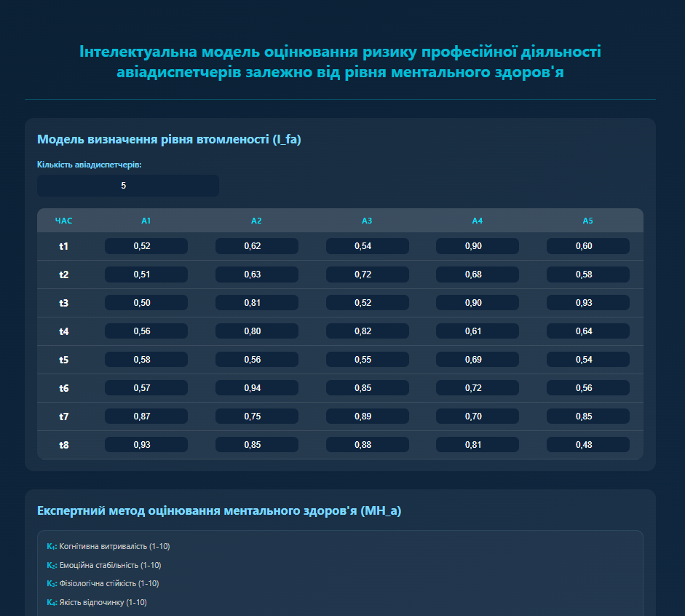Screen dimensions: 685x616
Task: Click the t1 row label
Action: [x=64, y=246]
